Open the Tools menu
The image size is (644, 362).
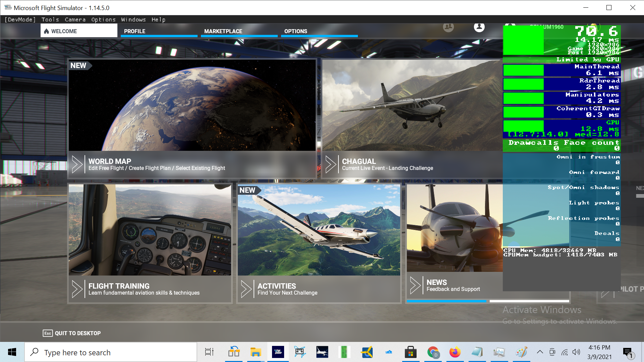click(x=50, y=19)
